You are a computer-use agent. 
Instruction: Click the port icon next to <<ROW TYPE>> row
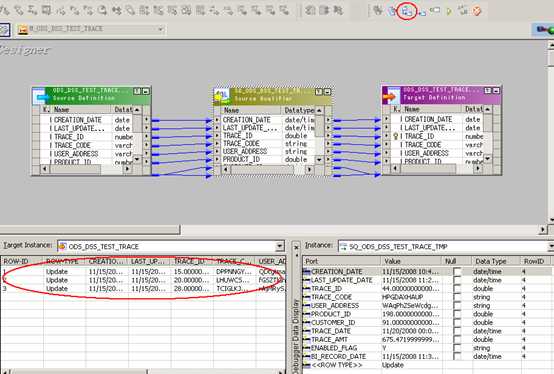tap(306, 365)
